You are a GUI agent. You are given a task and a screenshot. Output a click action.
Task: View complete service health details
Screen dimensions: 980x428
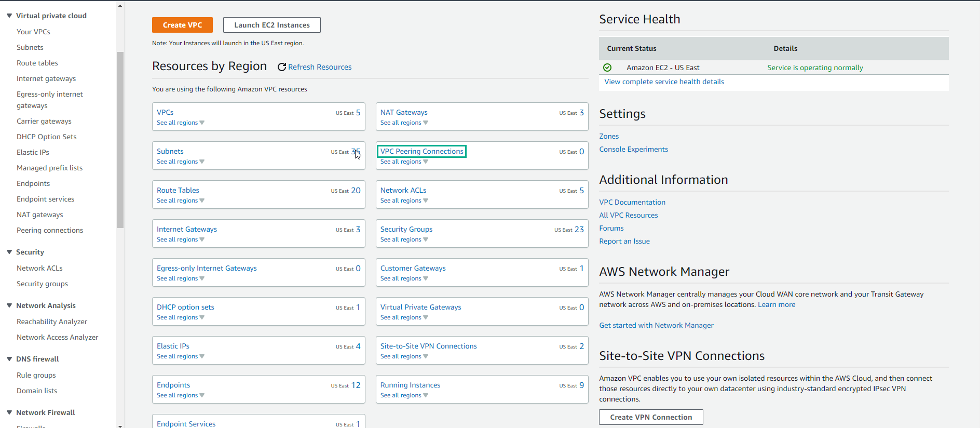(x=664, y=82)
